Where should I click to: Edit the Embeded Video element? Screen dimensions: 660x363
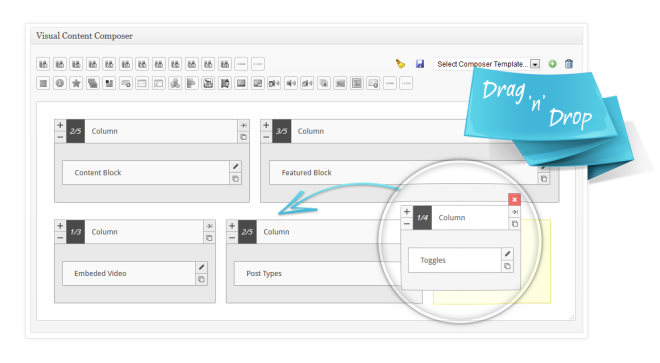click(202, 267)
